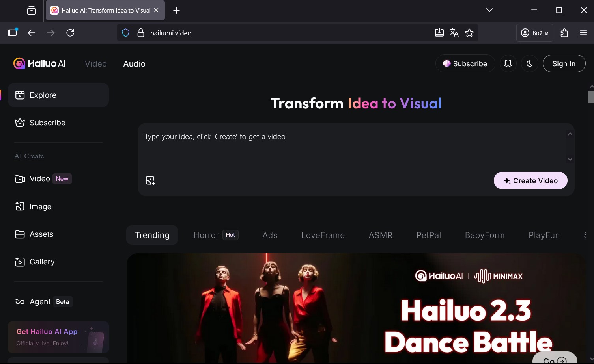This screenshot has height=364, width=594.
Task: Click the Hailuo AI logo
Action: (x=39, y=63)
